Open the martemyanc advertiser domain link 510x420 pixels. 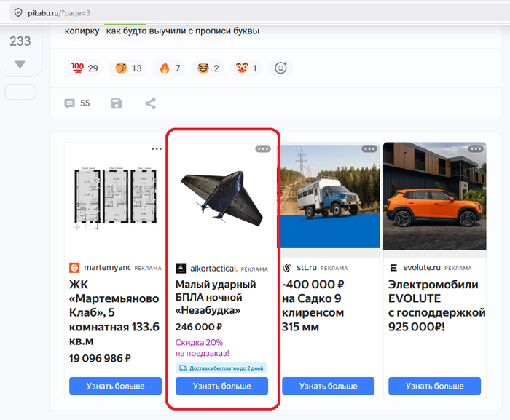(x=107, y=268)
